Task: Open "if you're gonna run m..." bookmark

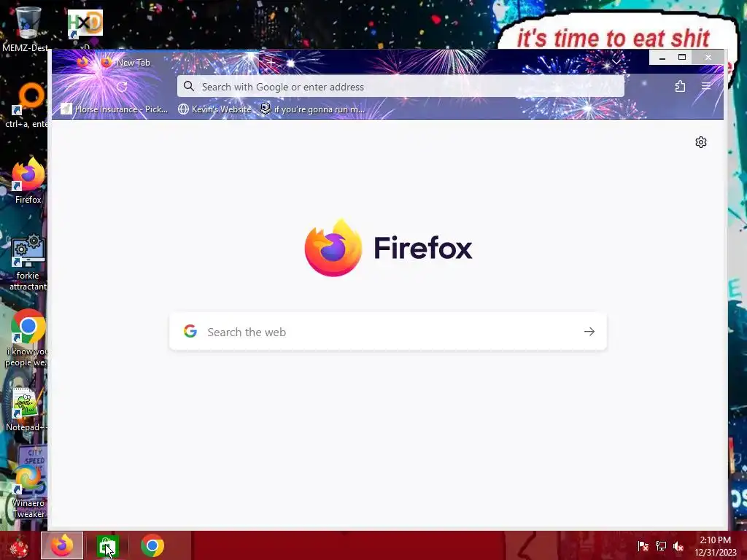Action: [312, 109]
